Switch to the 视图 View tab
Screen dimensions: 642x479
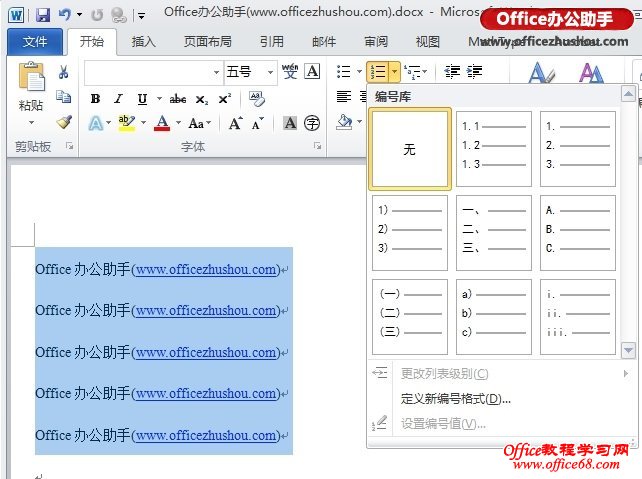[427, 42]
